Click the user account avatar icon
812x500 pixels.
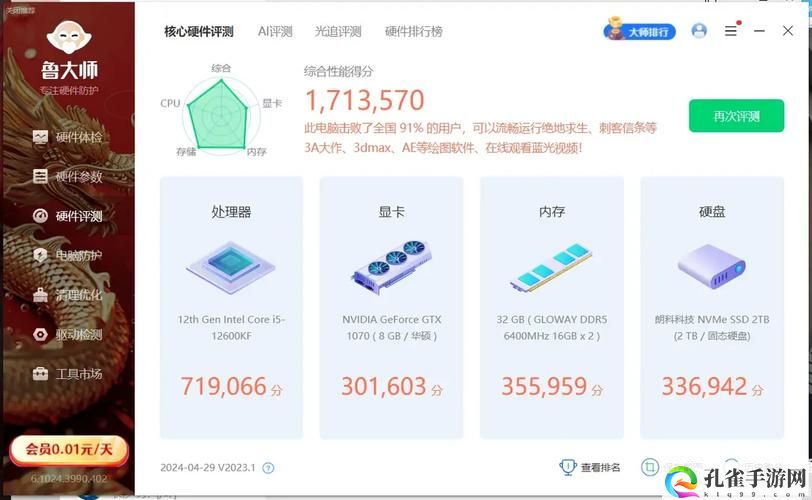tap(699, 31)
